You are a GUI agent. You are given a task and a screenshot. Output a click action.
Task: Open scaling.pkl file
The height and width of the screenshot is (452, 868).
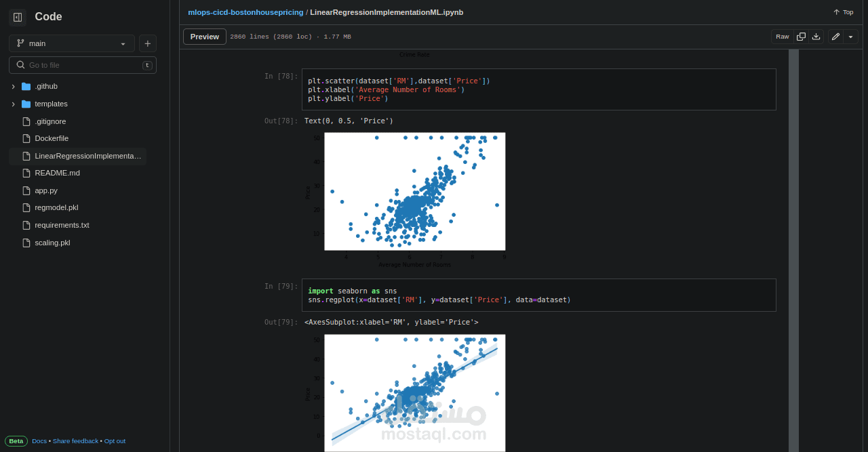tap(52, 243)
